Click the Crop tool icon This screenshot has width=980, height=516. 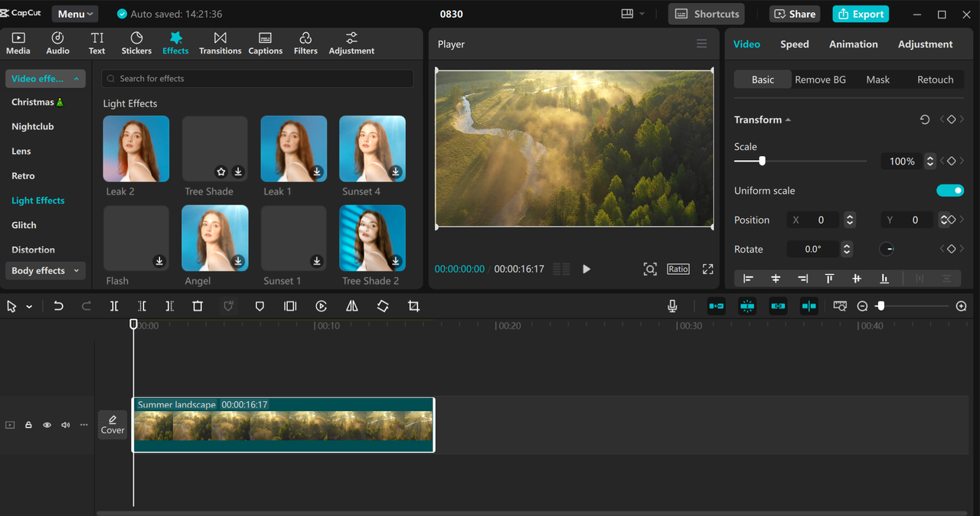pos(414,306)
